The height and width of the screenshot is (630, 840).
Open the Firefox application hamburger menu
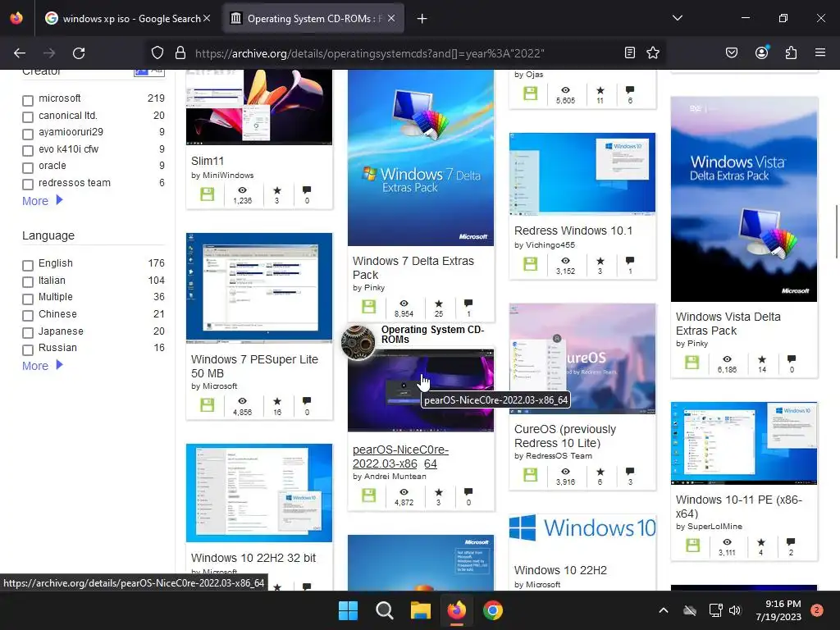point(820,52)
